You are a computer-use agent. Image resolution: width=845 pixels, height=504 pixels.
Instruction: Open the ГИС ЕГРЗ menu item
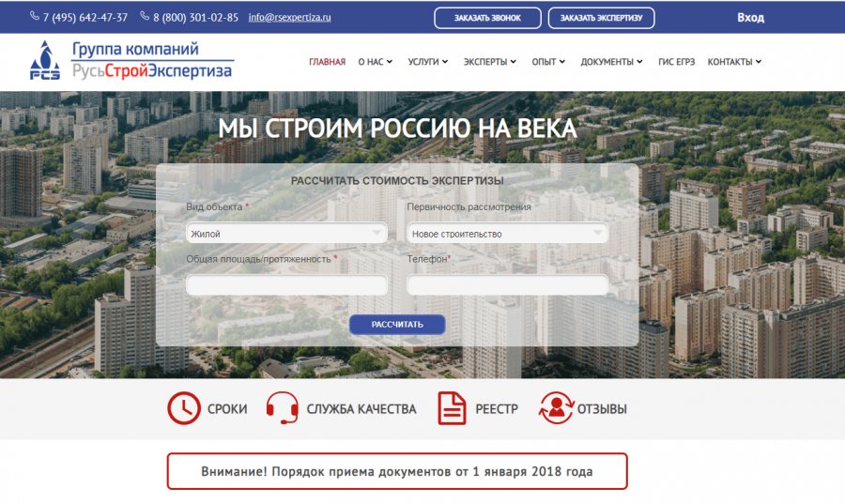click(x=676, y=62)
